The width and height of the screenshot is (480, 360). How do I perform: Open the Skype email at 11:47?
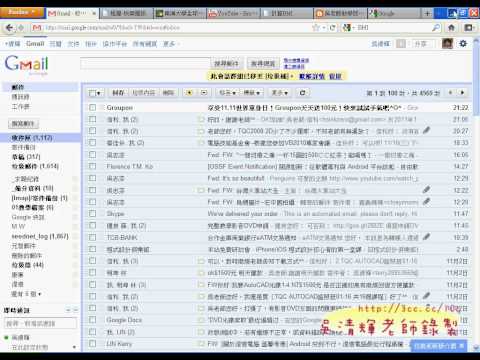277,214
